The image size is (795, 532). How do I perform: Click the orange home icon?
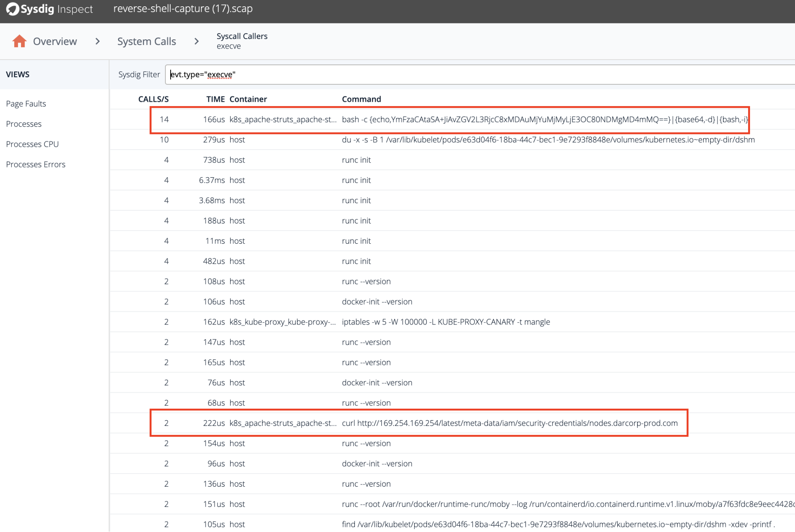click(x=19, y=41)
